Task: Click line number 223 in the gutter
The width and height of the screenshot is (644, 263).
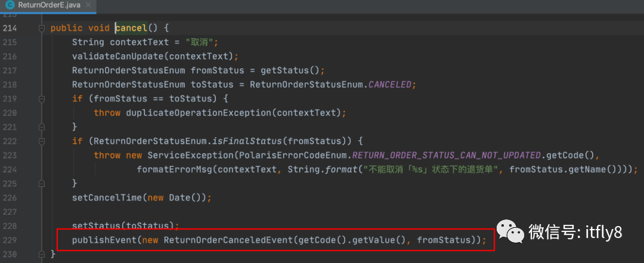Action: [x=10, y=155]
